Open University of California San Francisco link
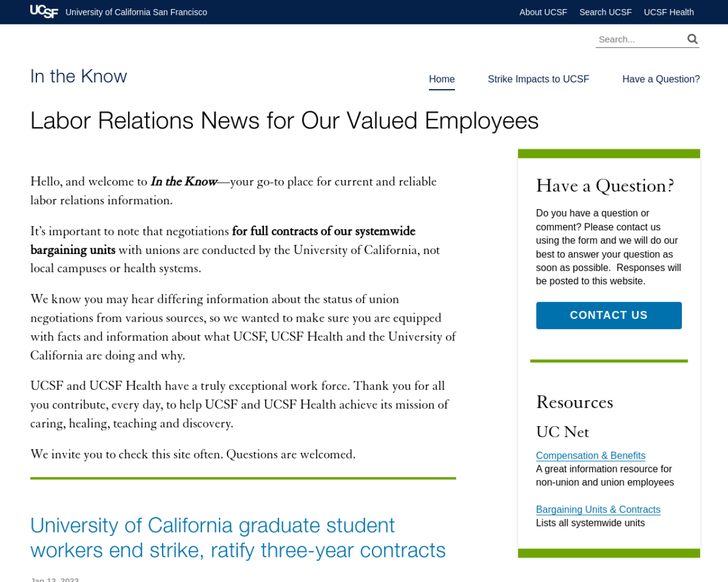 tap(136, 12)
